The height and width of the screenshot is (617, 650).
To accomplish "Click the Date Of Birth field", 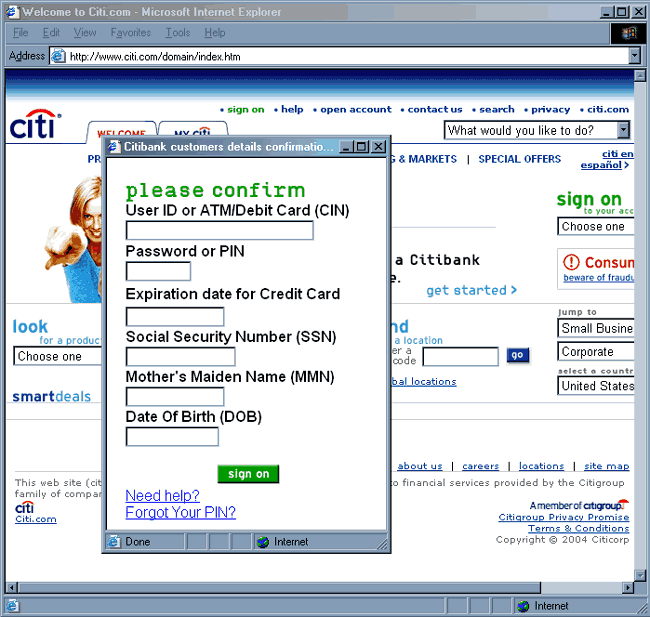I will 172,436.
